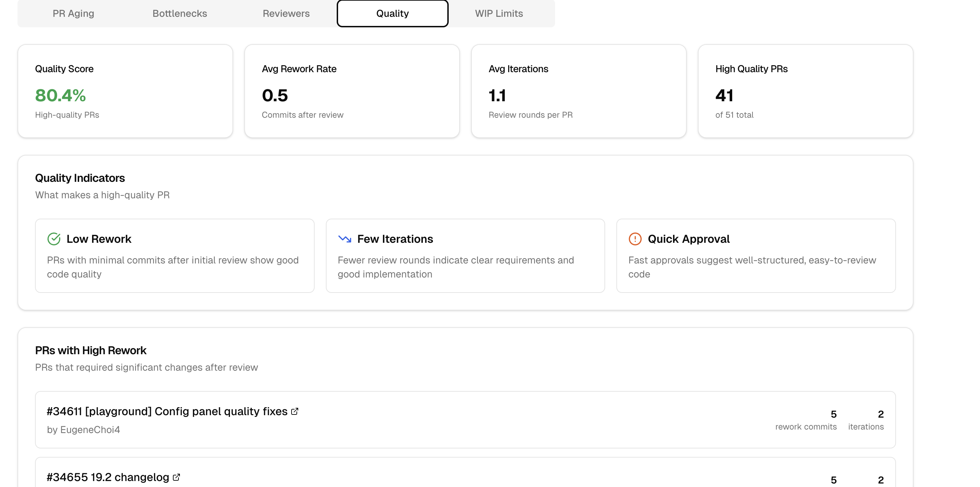Click the author name EugeneChoi4
The image size is (980, 487).
coord(90,430)
